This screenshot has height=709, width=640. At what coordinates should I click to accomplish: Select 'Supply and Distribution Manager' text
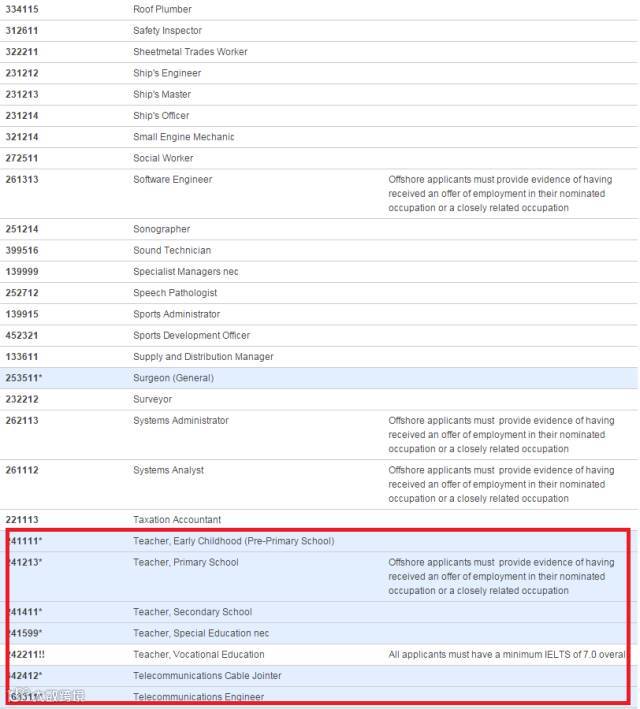pos(203,356)
